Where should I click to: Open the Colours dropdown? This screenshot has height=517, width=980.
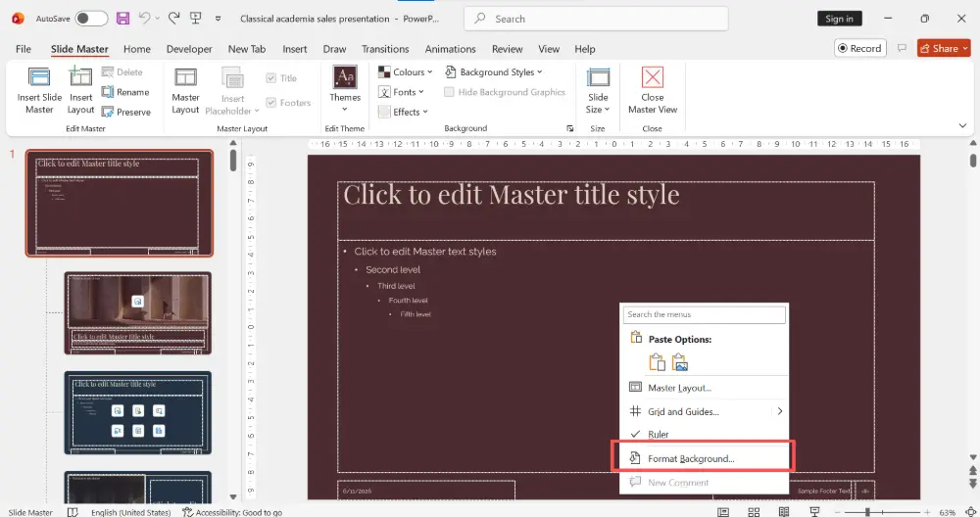pyautogui.click(x=406, y=72)
